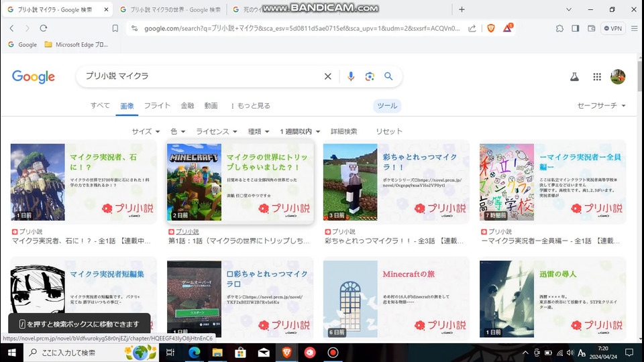The height and width of the screenshot is (362, 644).
Task: Open the マイクラの世界にトリップ image result
Action: pyautogui.click(x=240, y=182)
